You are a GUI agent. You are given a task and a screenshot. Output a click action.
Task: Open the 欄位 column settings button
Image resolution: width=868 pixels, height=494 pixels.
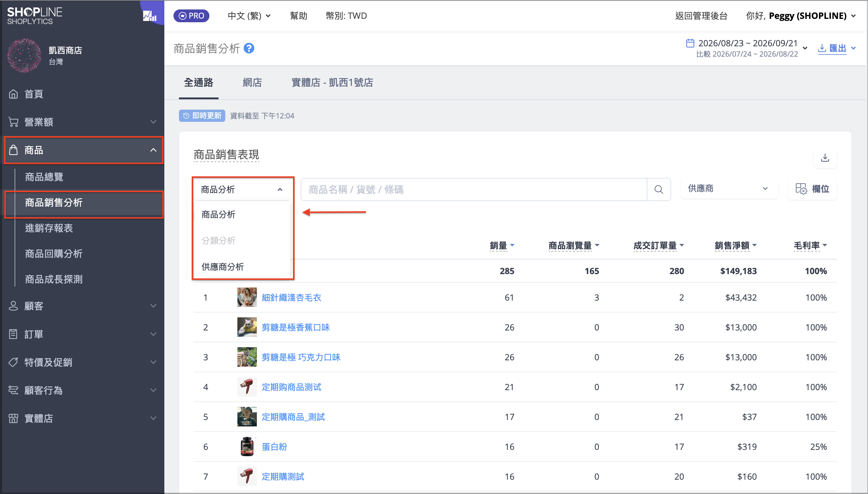point(812,189)
